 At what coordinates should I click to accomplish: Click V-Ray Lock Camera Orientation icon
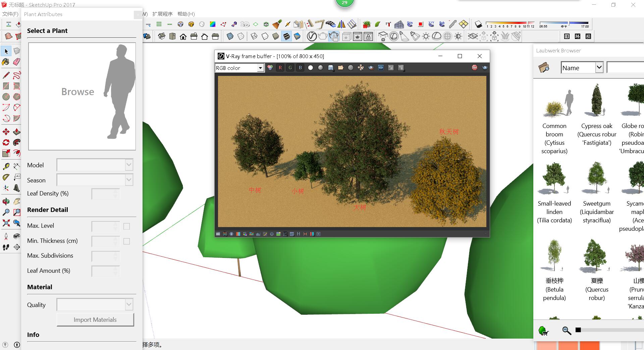(x=368, y=36)
